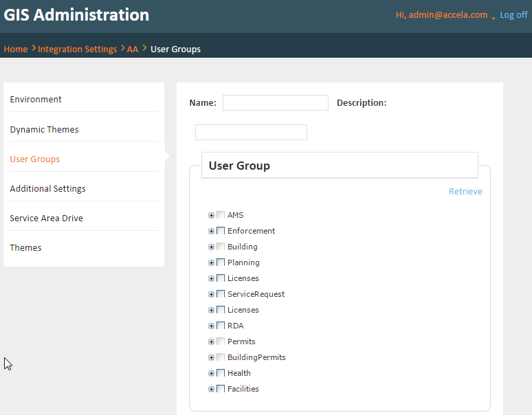Select the Facilities checkbox
Screen dimensions: 532x415
point(221,389)
